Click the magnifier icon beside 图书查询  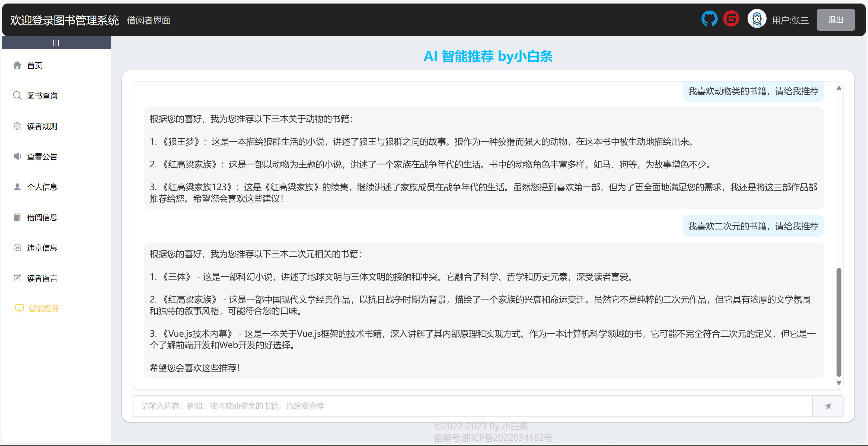coord(17,95)
